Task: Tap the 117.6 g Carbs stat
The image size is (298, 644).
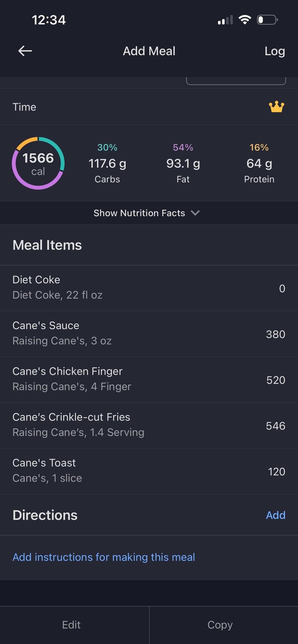Action: (x=107, y=163)
